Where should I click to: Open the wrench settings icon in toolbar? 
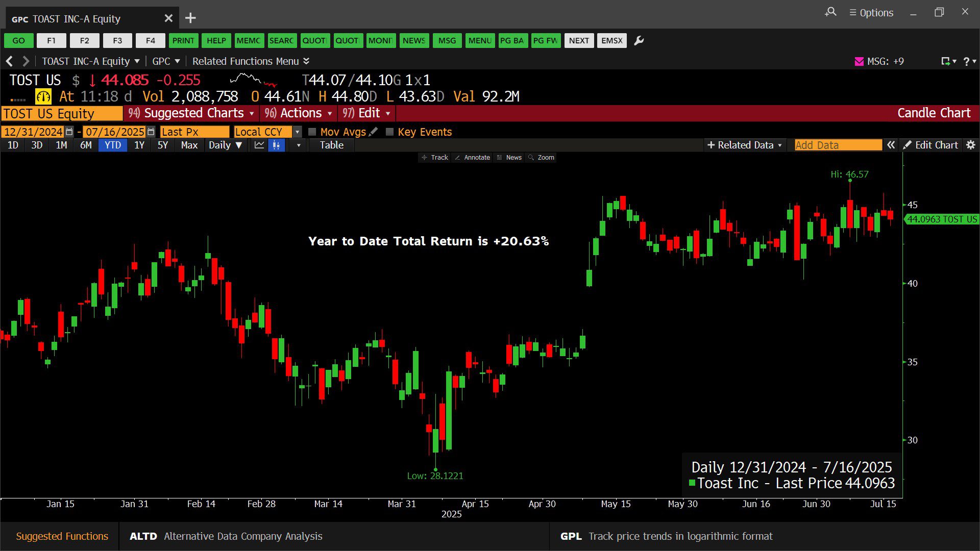[639, 41]
